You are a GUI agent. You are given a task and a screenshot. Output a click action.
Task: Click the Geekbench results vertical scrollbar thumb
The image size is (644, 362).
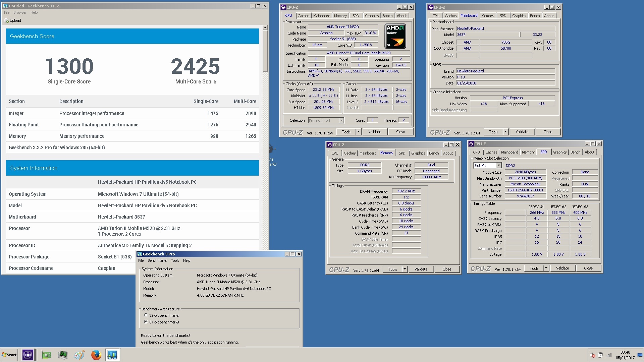[x=265, y=51]
